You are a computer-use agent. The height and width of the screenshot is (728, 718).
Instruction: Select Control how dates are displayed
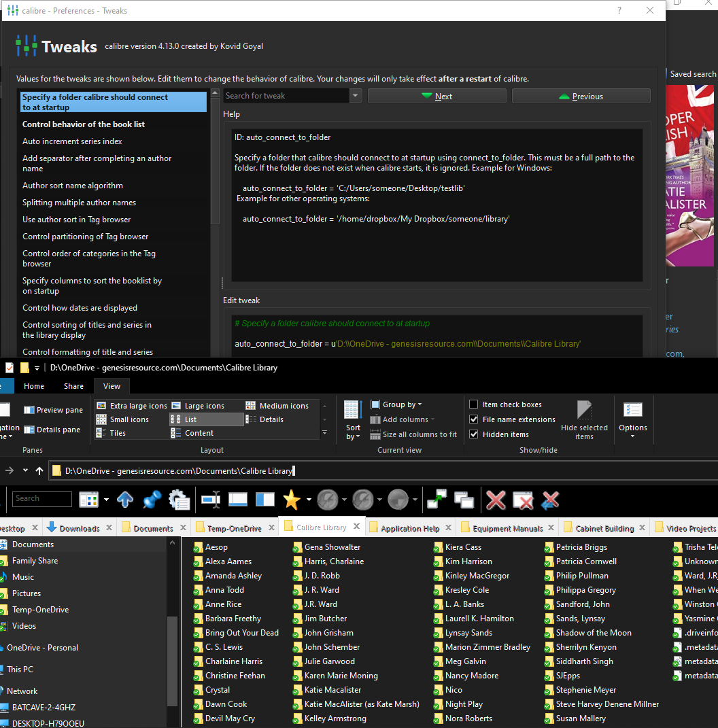pos(80,308)
